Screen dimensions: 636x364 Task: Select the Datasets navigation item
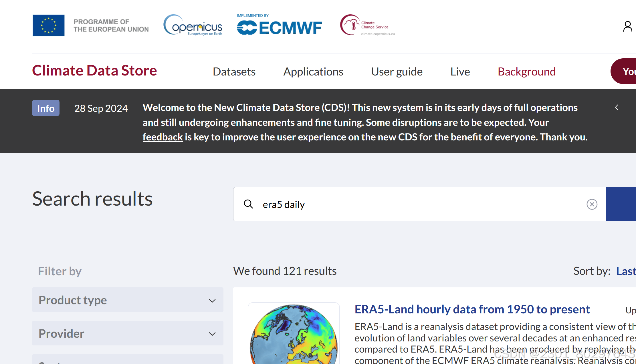pyautogui.click(x=234, y=71)
